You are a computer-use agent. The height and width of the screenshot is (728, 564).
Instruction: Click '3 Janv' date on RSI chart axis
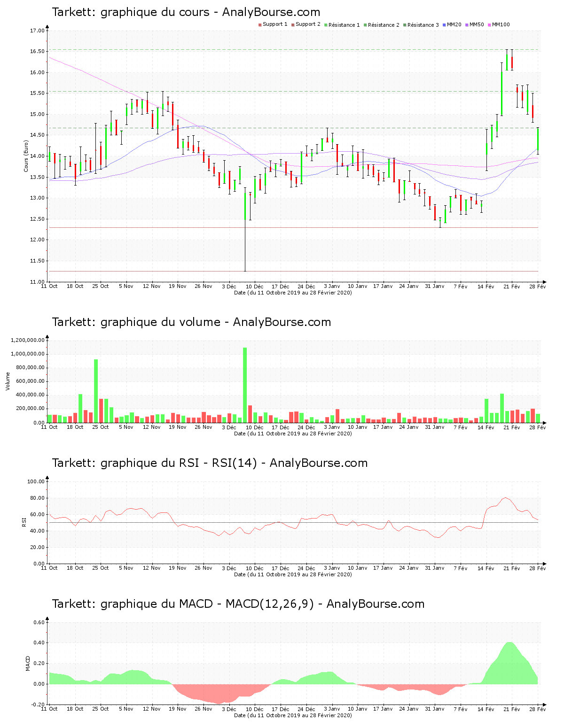(x=332, y=568)
